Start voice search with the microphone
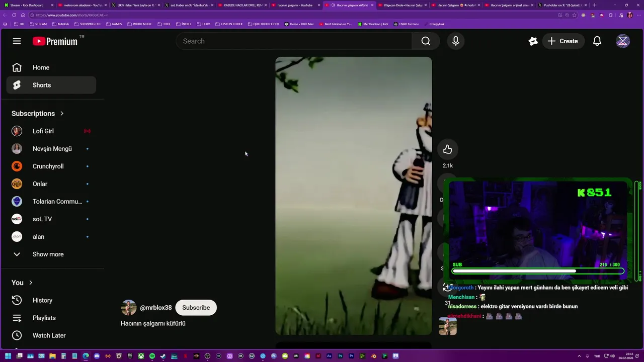The image size is (644, 362). click(456, 41)
